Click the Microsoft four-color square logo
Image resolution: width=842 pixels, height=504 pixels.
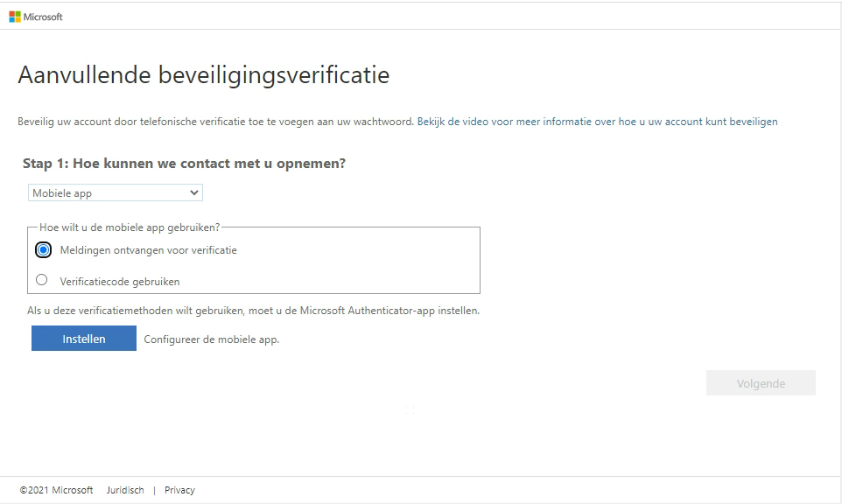point(15,17)
